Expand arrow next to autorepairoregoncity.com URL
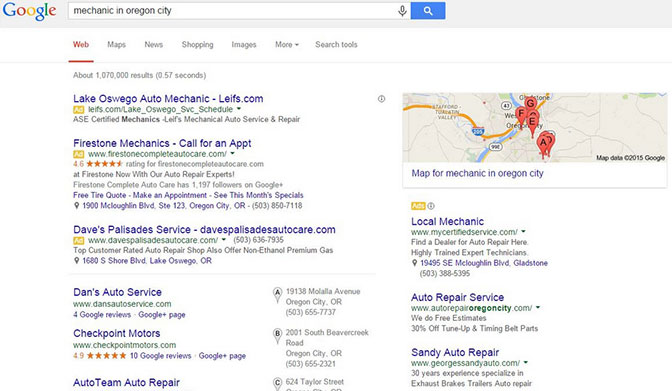The image size is (672, 391). pyautogui.click(x=538, y=307)
